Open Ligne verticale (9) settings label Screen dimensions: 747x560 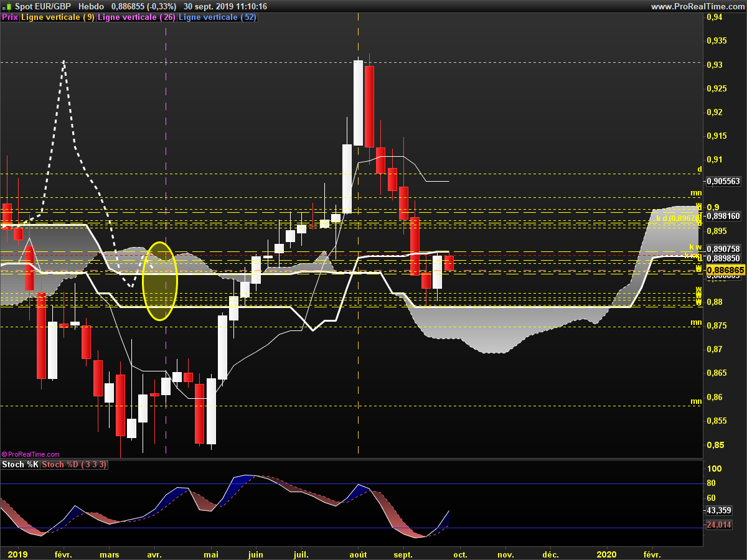58,17
